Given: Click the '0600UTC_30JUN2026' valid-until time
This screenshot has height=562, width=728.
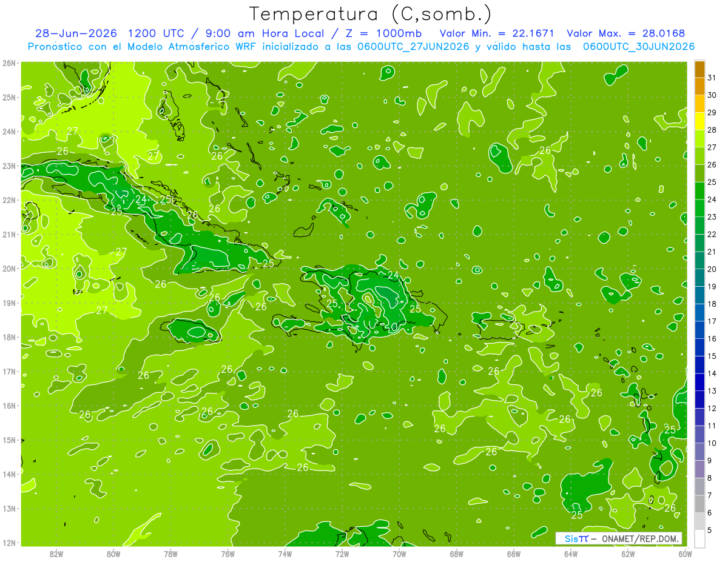Looking at the screenshot, I should click(639, 47).
